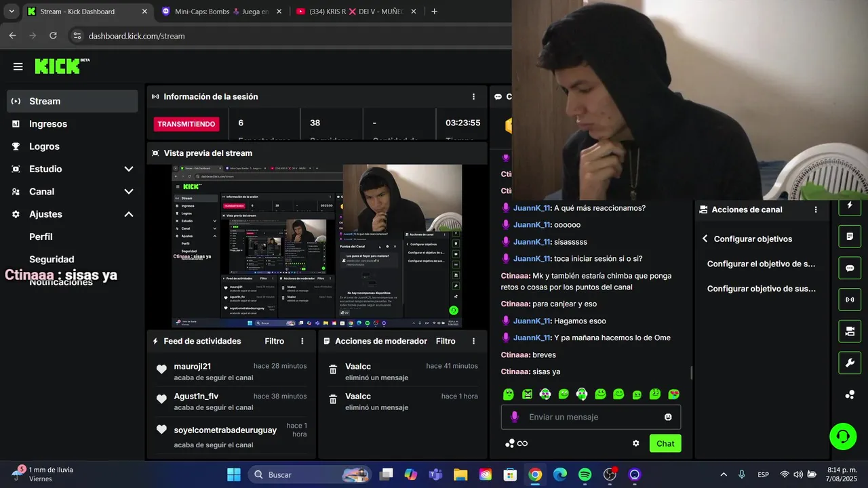Click the channel points icon below message box
The height and width of the screenshot is (488, 868).
(516, 443)
